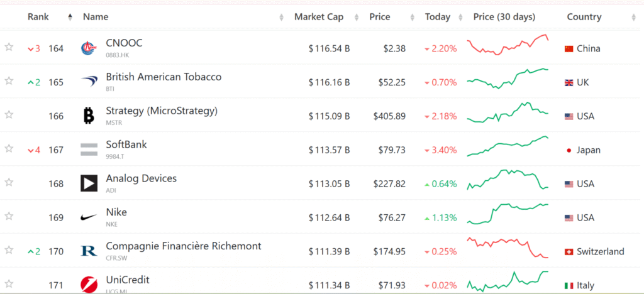The height and width of the screenshot is (294, 644).
Task: Toggle the favorite star for SoftBank
Action: pos(9,149)
